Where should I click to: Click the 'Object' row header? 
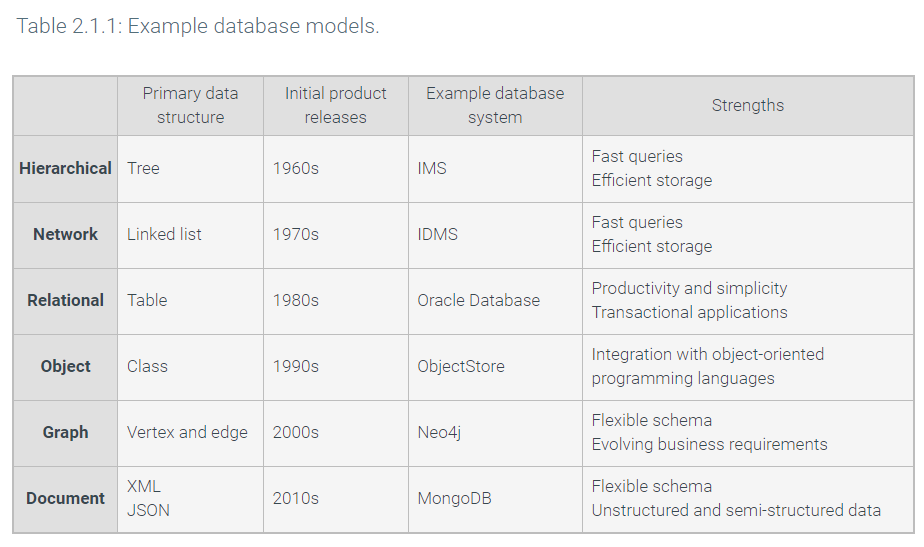pos(65,366)
